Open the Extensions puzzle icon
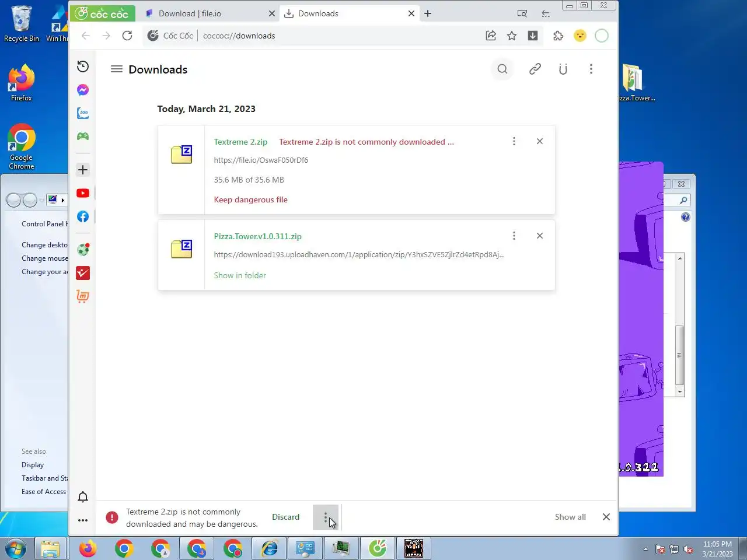The height and width of the screenshot is (560, 747). [558, 36]
